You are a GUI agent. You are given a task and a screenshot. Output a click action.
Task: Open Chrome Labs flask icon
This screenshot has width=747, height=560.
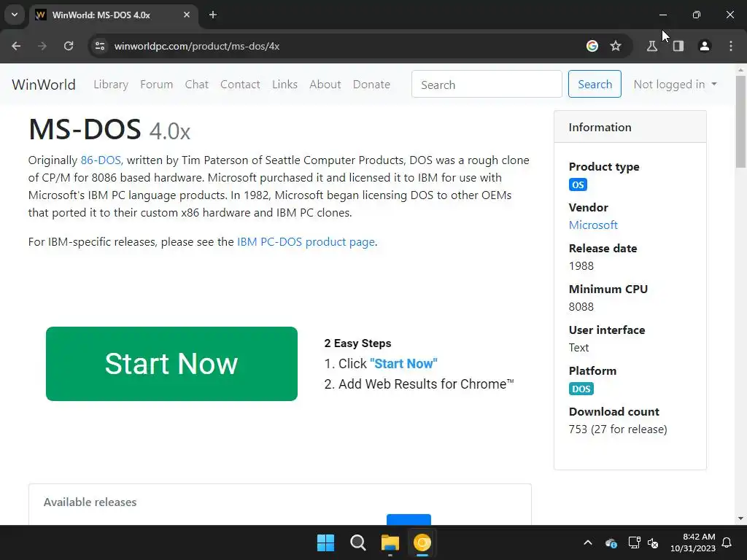[652, 46]
